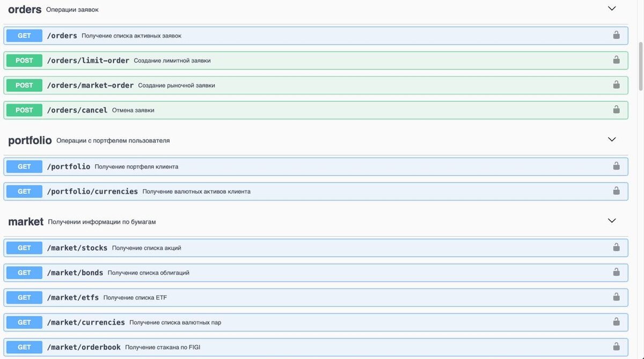Click the lock icon on GET /orders

[x=616, y=35]
